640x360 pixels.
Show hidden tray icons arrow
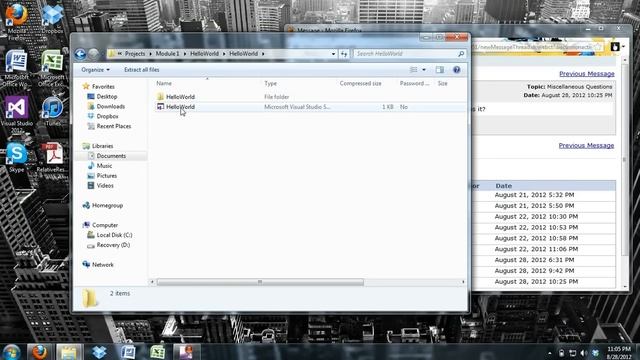549,353
